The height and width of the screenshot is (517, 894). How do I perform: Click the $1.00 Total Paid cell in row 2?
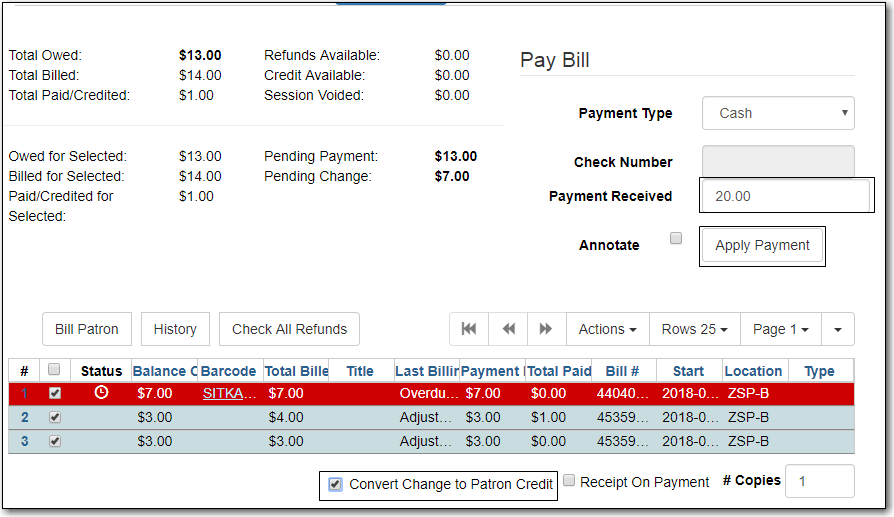click(x=548, y=417)
